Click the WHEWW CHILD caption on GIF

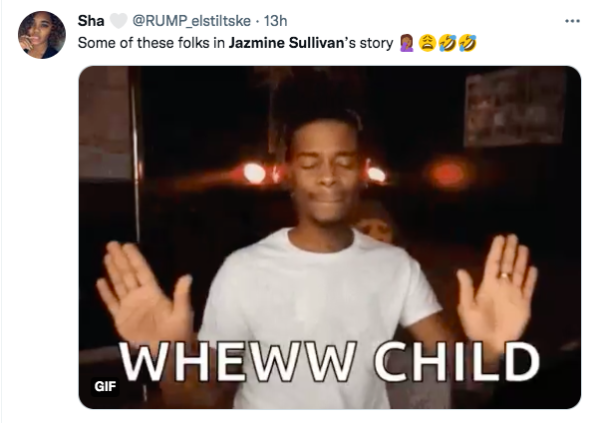point(330,362)
